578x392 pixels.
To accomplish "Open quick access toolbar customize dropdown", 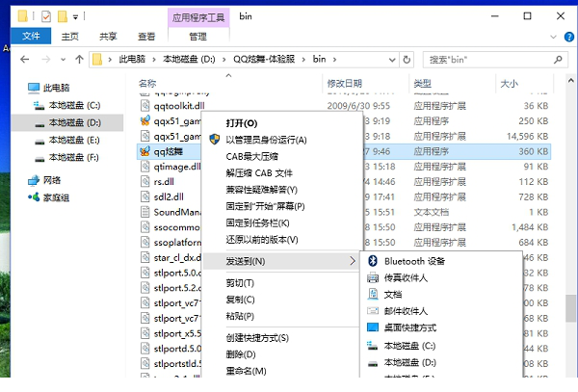I will coord(75,16).
